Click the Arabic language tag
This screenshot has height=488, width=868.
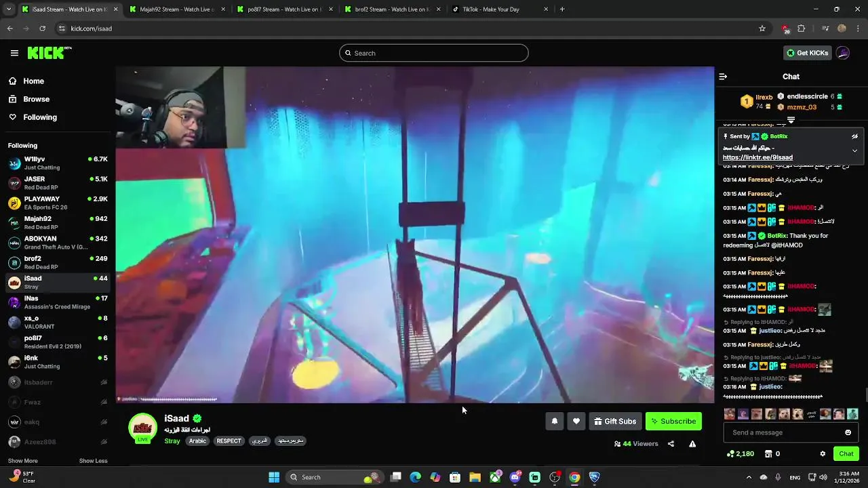[197, 441]
